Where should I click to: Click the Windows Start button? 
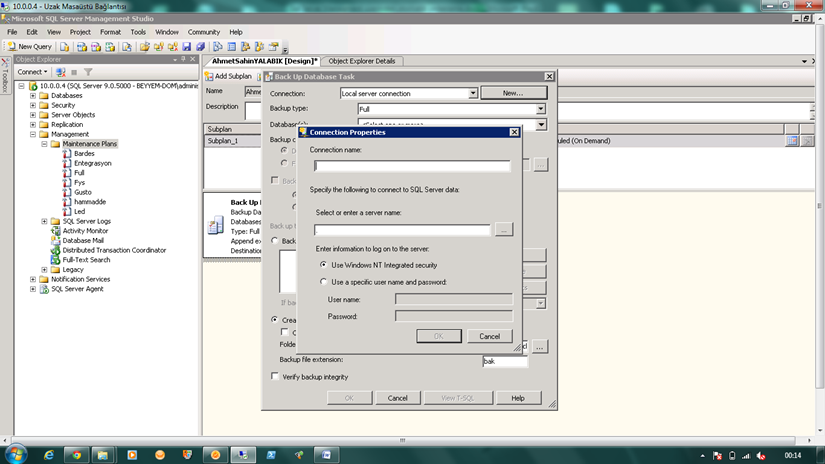(x=16, y=455)
